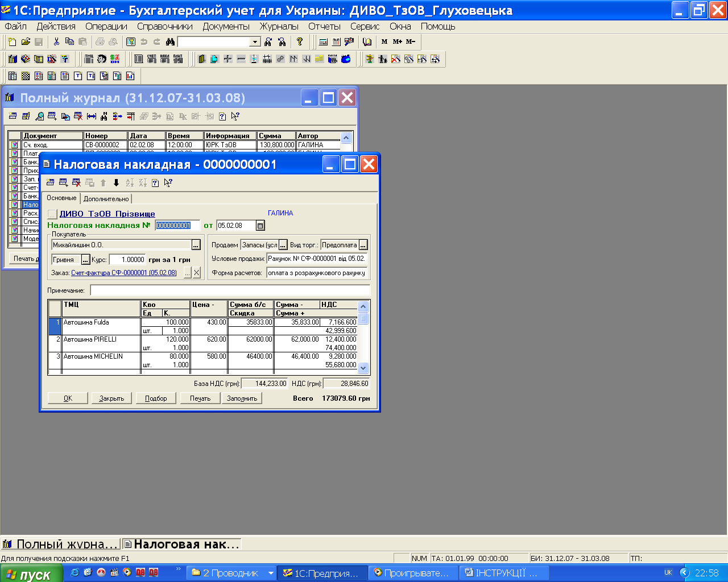Click the black down arrow in invoice toolbar
The width and height of the screenshot is (728, 582).
click(x=116, y=182)
